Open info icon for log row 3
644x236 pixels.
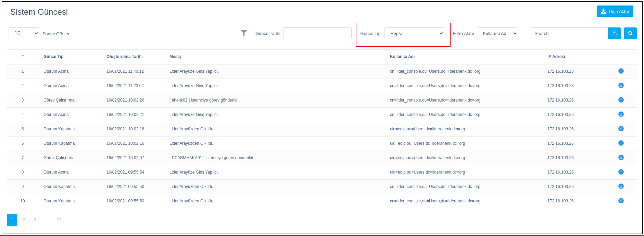tap(621, 100)
